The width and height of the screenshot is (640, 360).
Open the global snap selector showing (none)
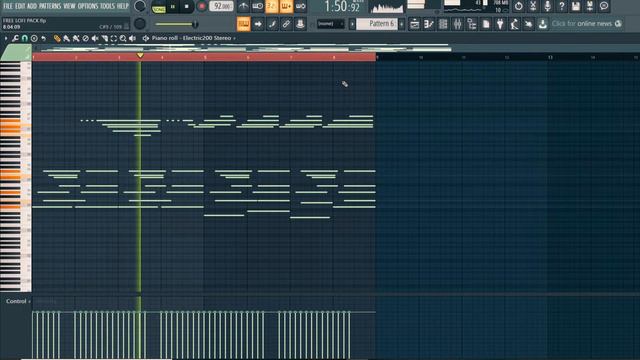[x=331, y=24]
